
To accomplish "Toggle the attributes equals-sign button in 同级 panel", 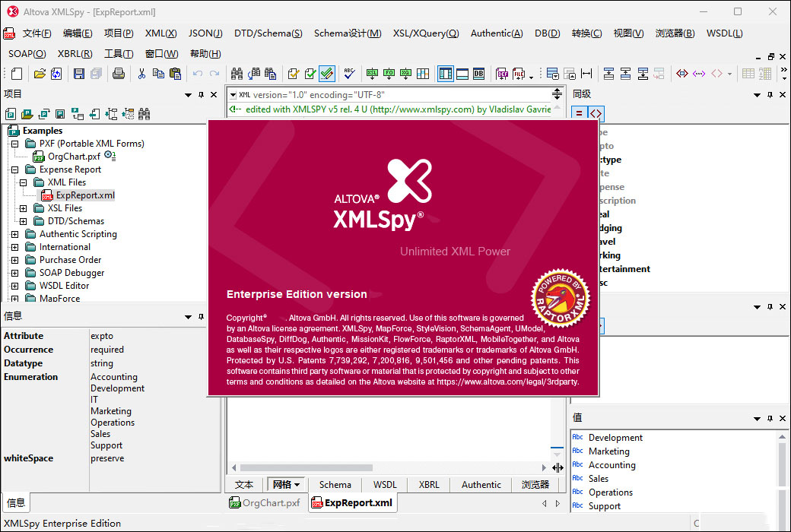I will 580,113.
